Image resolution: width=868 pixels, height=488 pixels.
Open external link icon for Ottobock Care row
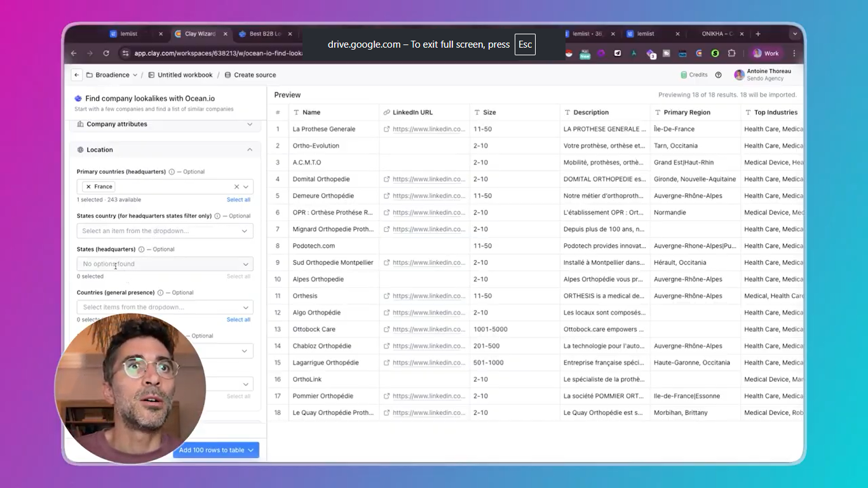(x=387, y=329)
